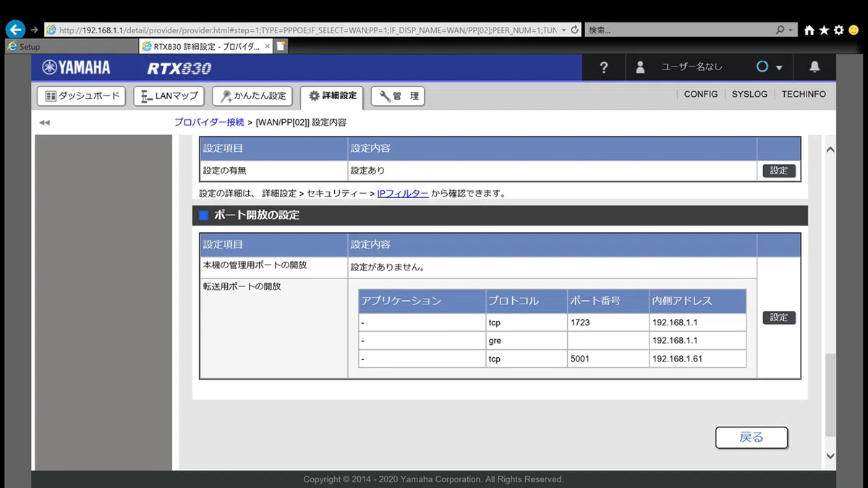Click the search magnifier icon

[780, 30]
